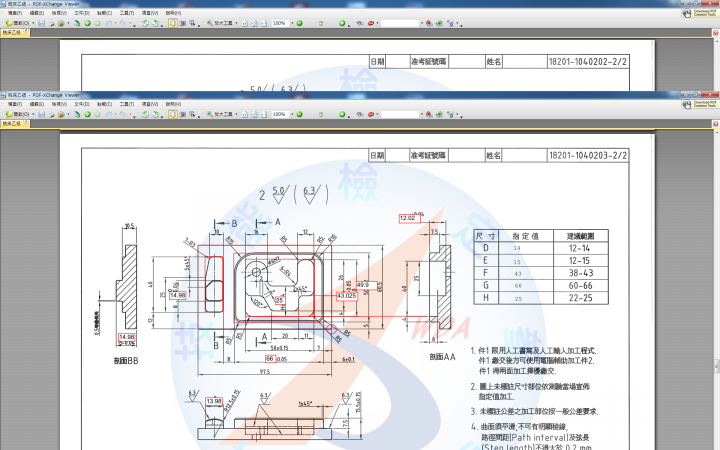
Task: Click Stamp tool icon in front window
Action: click(x=371, y=114)
